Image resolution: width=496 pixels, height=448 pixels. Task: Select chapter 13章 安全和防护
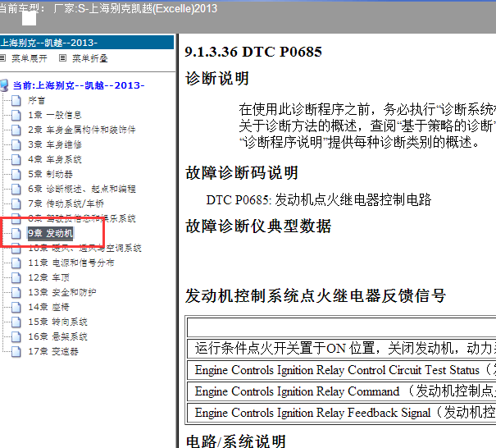62,292
